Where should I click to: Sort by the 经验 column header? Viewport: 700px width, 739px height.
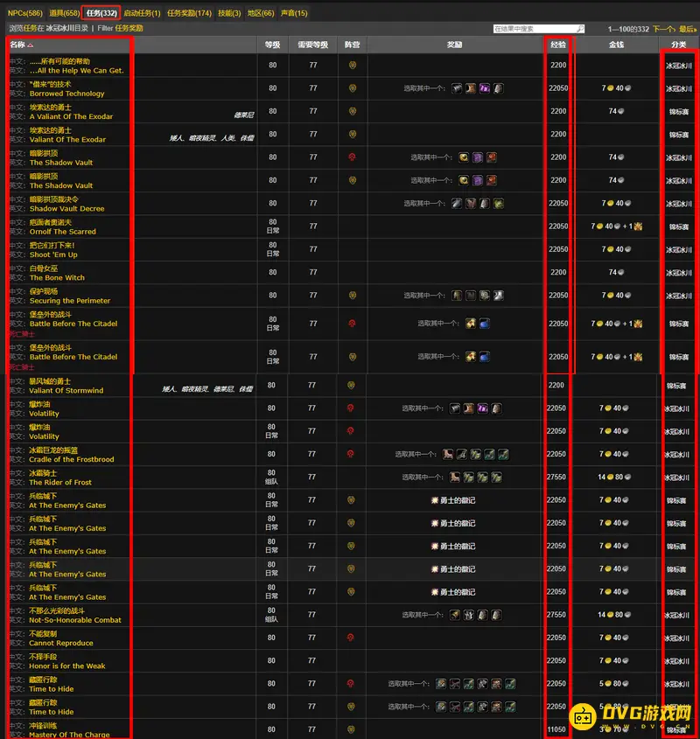coord(558,45)
